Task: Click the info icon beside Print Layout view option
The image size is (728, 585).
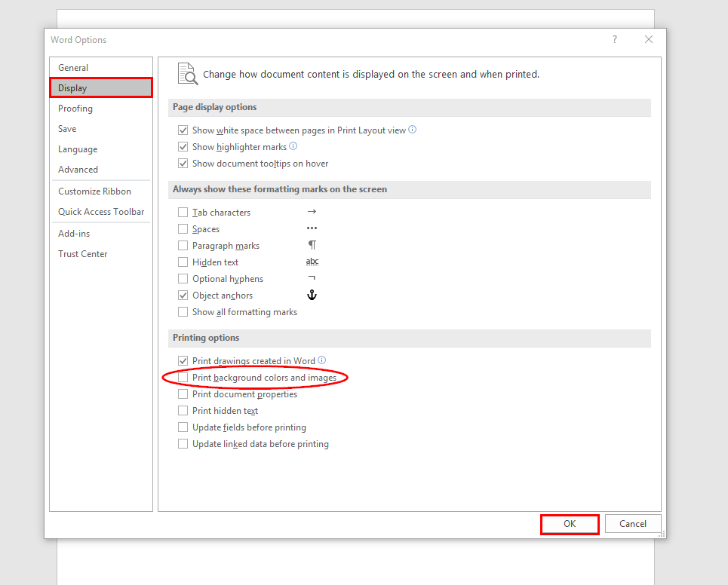Action: pyautogui.click(x=412, y=129)
